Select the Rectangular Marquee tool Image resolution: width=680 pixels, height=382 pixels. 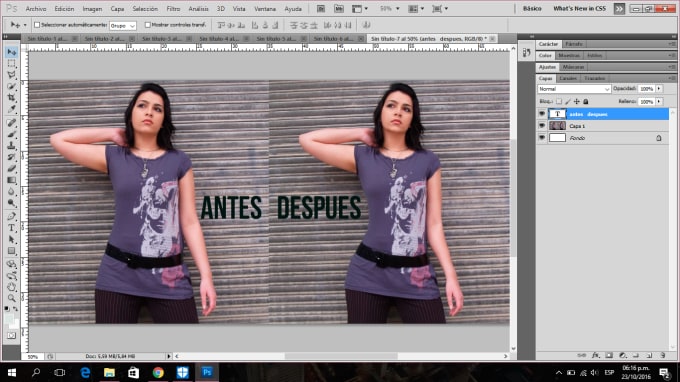(x=11, y=63)
